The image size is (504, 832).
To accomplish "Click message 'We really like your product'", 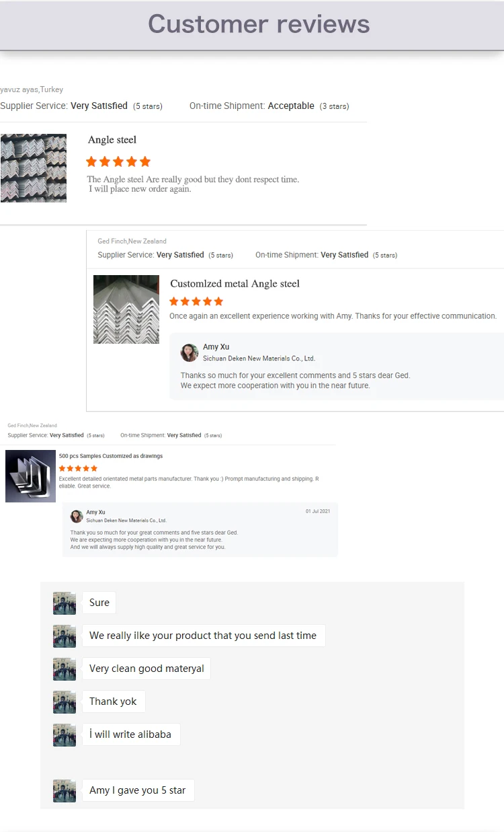I will tap(204, 636).
